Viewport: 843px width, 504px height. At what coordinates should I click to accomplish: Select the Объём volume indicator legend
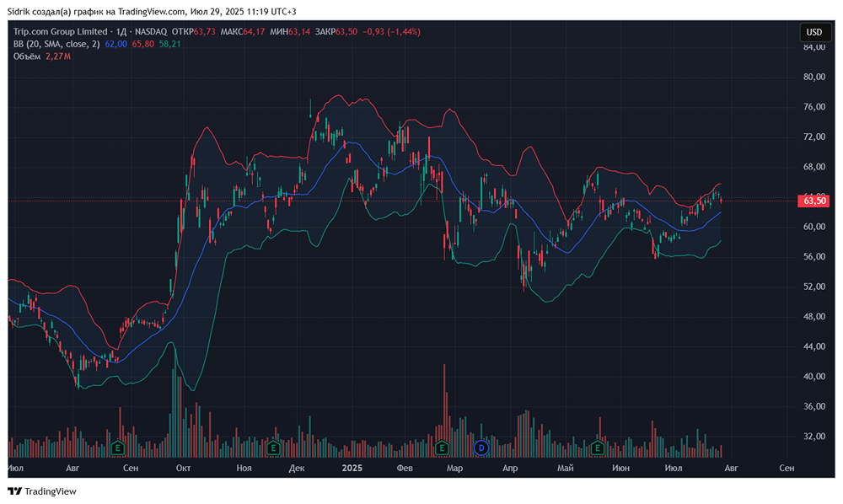coord(27,56)
